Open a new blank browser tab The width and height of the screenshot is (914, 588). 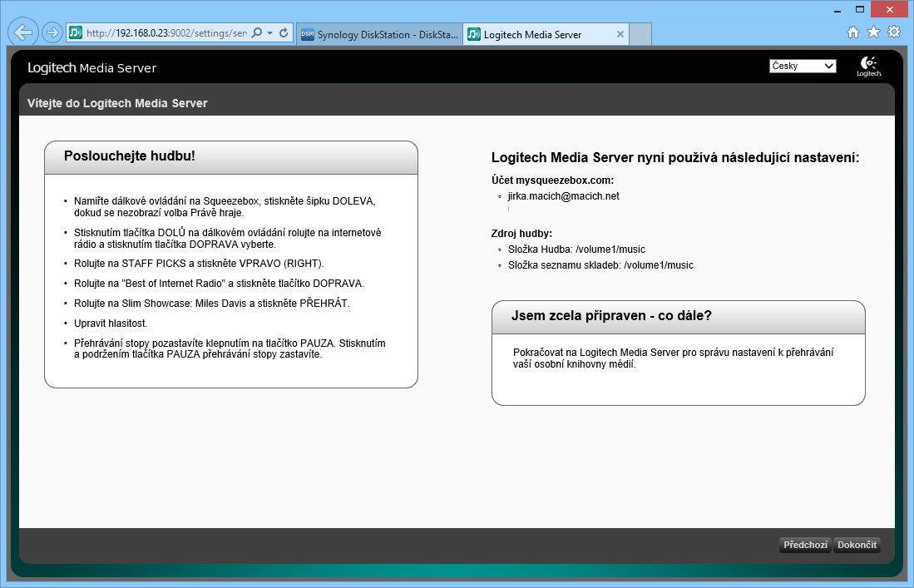(640, 35)
